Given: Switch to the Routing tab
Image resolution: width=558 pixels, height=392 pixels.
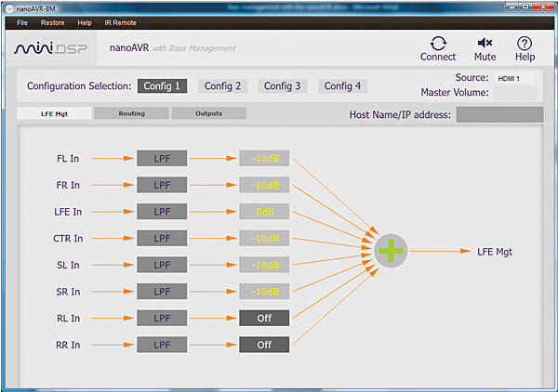Looking at the screenshot, I should [132, 113].
